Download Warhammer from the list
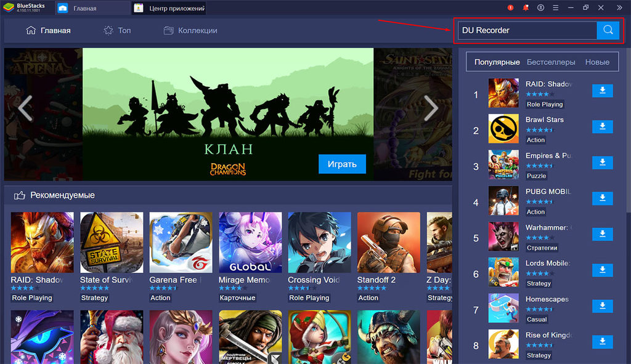Screen dimensions: 631x364 [603, 234]
